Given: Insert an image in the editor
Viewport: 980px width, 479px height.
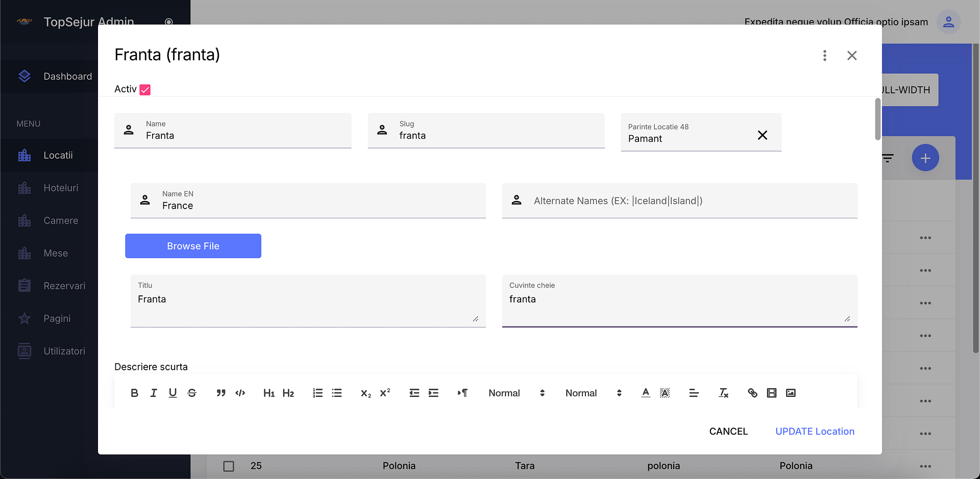Looking at the screenshot, I should point(791,393).
